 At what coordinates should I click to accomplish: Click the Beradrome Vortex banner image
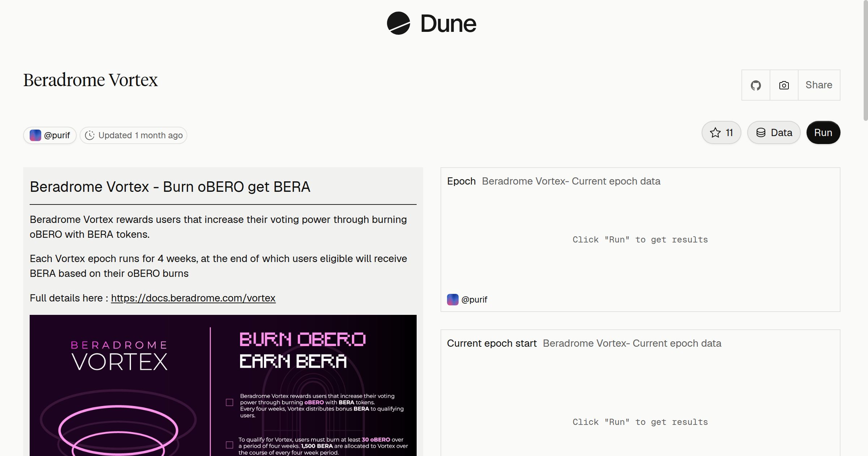pos(223,385)
